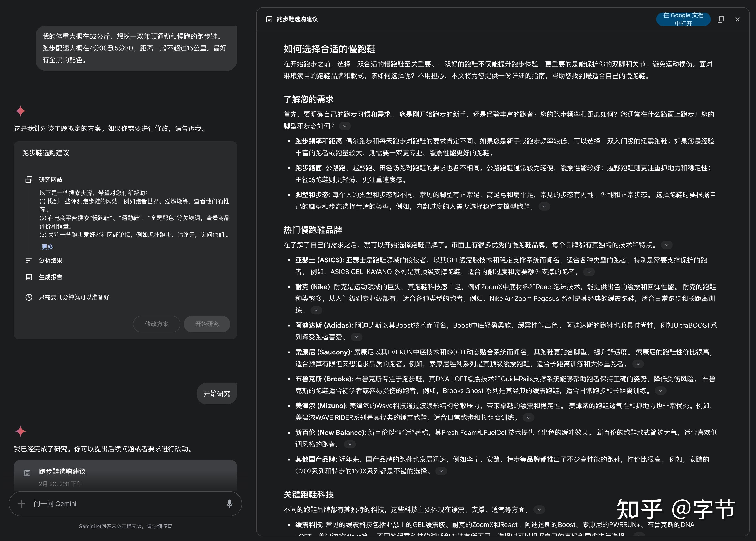Expand the ASICS GEL-KAYANO chevron
Screen dimensions: 756x541
pos(589,272)
